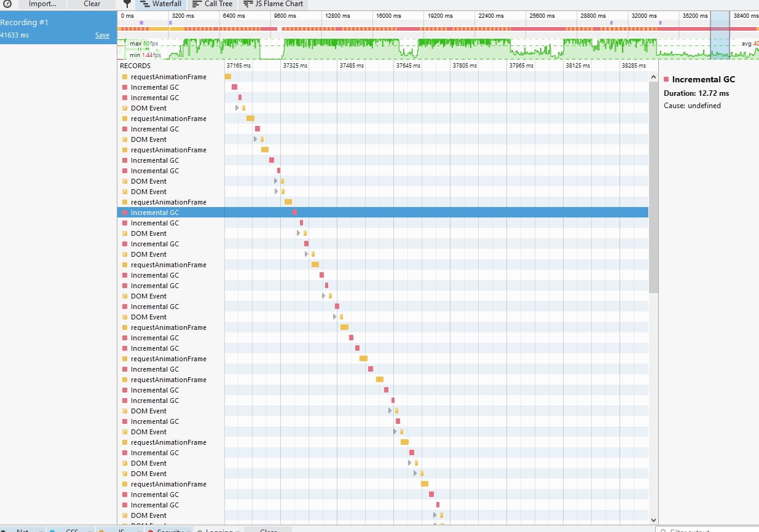Click the Cause: undefined detail
Viewport: 759px width, 532px height.
click(692, 106)
